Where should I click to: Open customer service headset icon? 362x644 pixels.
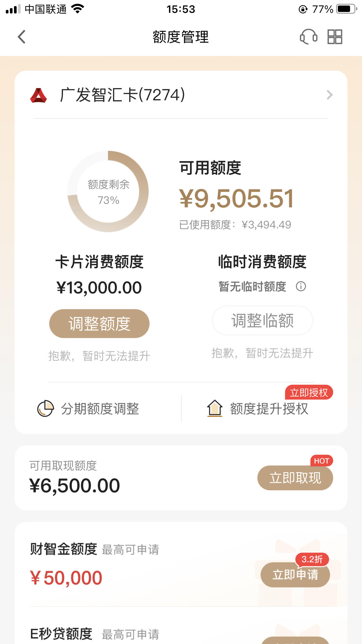pyautogui.click(x=309, y=37)
